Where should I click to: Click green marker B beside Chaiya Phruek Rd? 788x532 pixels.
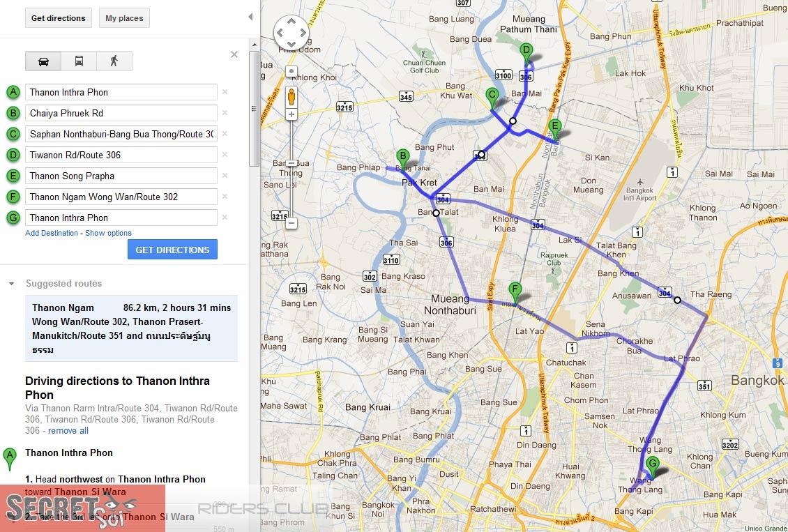pyautogui.click(x=13, y=113)
